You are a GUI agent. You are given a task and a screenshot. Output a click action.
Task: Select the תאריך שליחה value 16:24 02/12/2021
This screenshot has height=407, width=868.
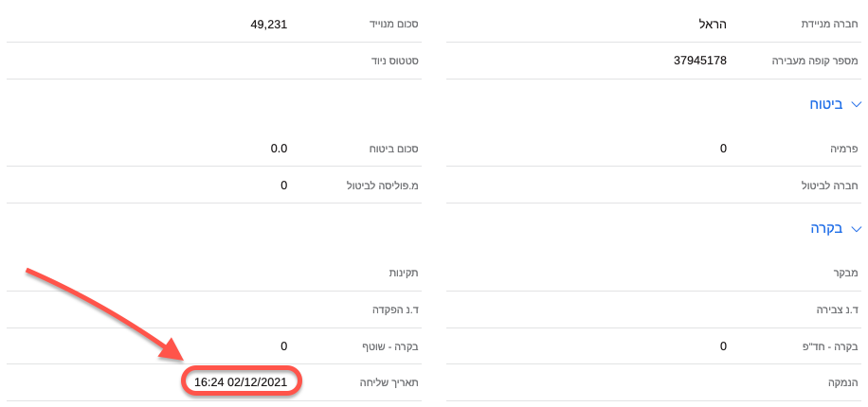[241, 382]
